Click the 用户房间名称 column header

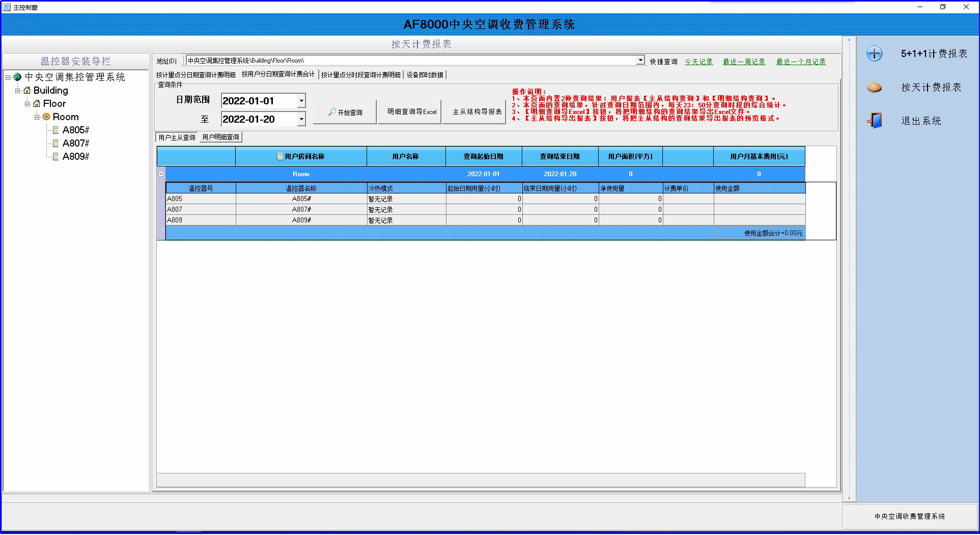[301, 156]
